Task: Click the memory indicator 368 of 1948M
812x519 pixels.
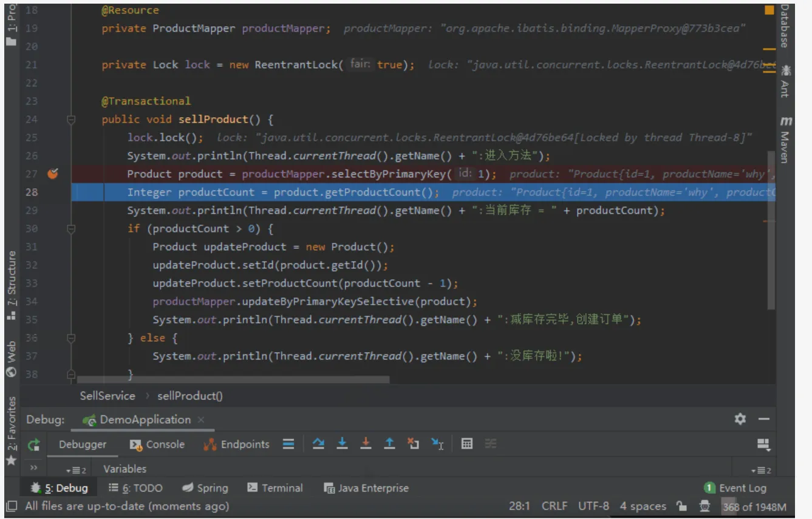Action: tap(754, 506)
